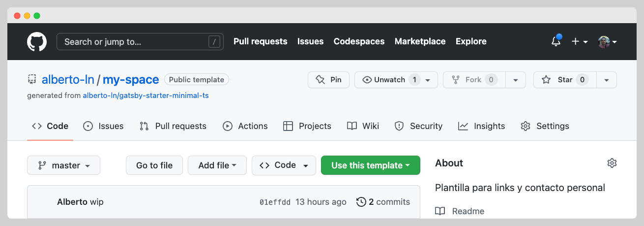Open the notifications bell
Image resolution: width=644 pixels, height=226 pixels.
pyautogui.click(x=556, y=42)
